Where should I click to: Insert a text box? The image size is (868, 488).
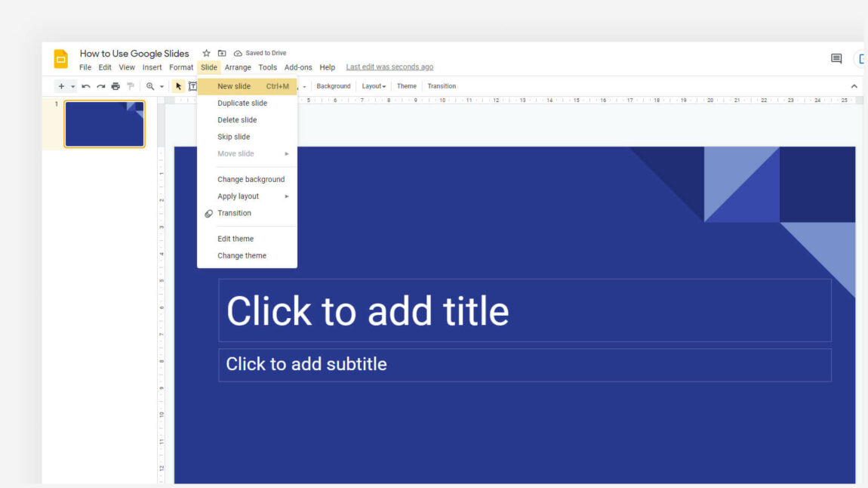(193, 85)
